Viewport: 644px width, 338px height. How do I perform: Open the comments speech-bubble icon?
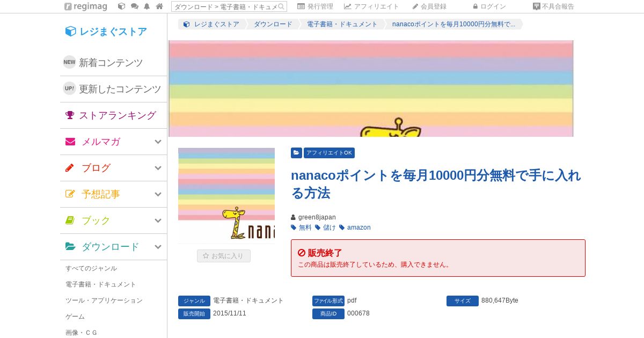pyautogui.click(x=134, y=6)
